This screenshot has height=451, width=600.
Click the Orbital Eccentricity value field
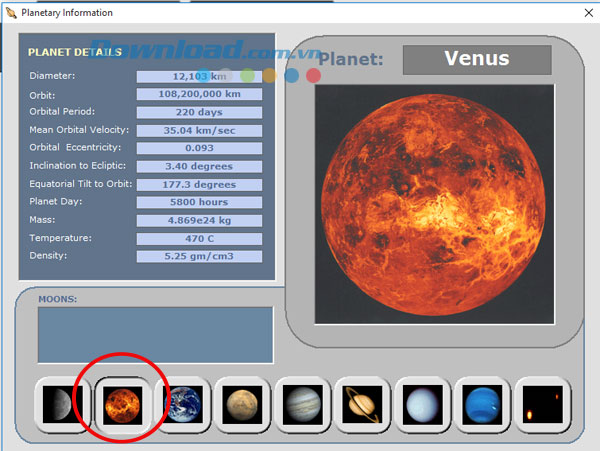(199, 148)
